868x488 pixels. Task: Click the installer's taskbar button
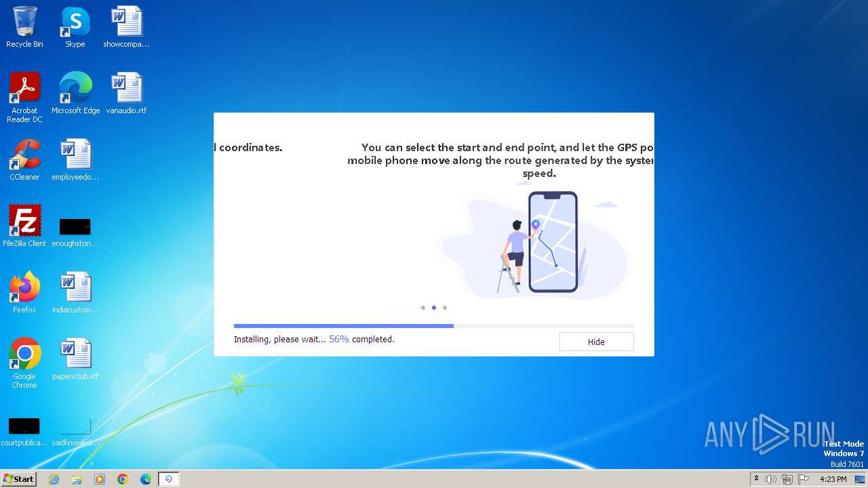[169, 479]
